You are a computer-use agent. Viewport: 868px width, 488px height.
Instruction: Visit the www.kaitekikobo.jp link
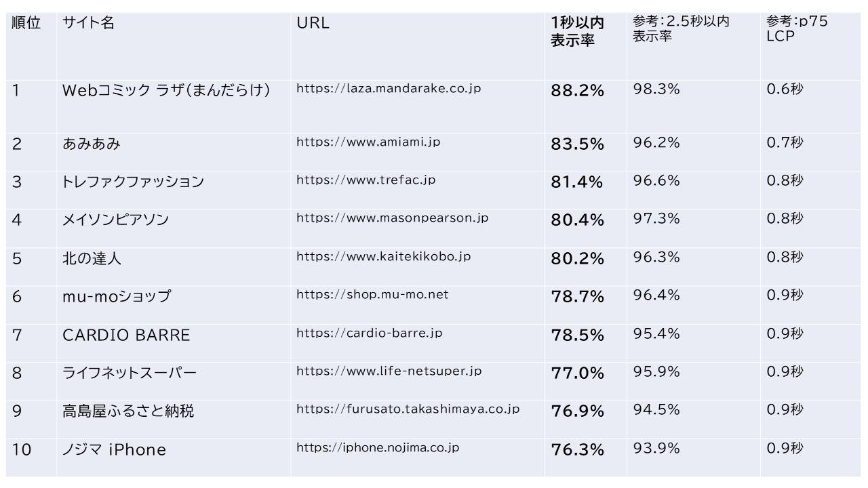(x=383, y=257)
